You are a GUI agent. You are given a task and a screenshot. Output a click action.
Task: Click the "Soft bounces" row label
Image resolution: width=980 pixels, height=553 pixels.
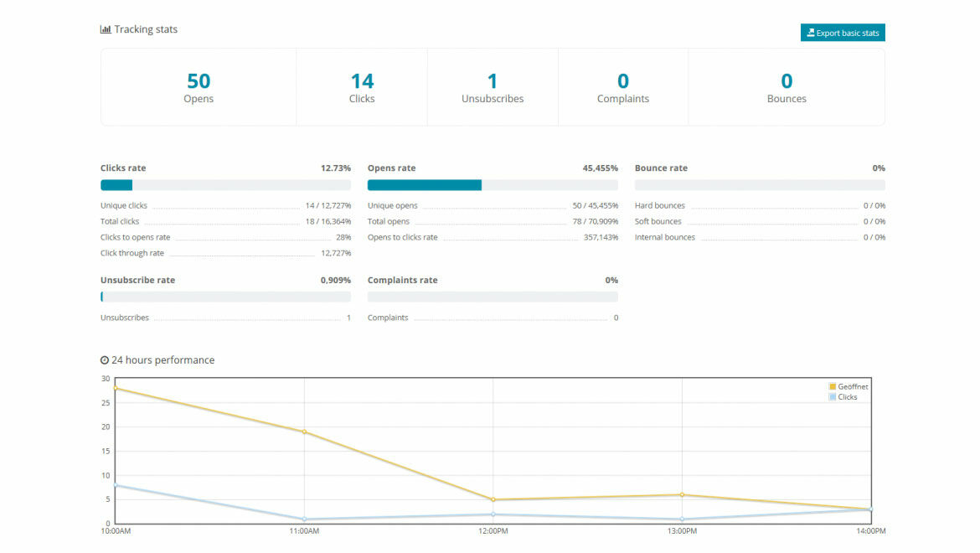(x=658, y=221)
